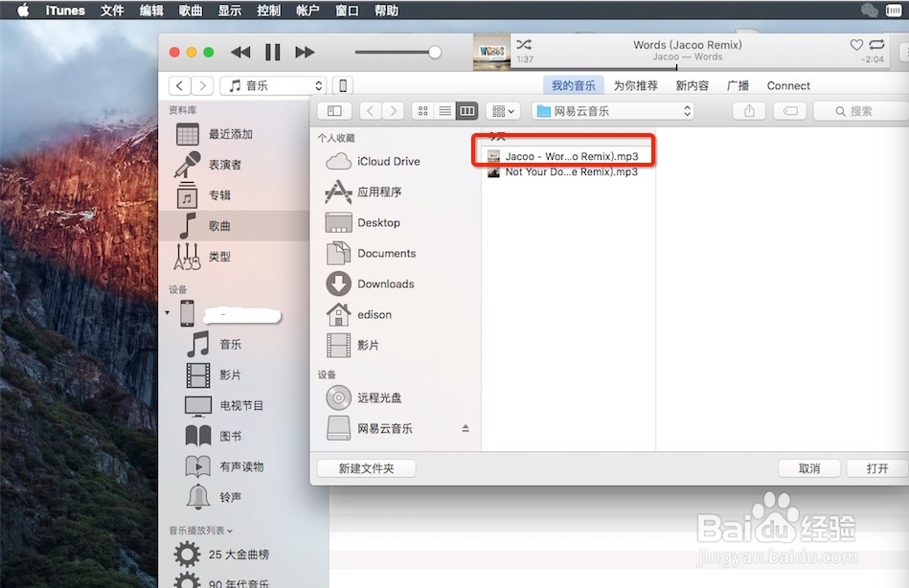The width and height of the screenshot is (909, 588).
Task: Switch to 我的音乐 tab
Action: point(574,86)
